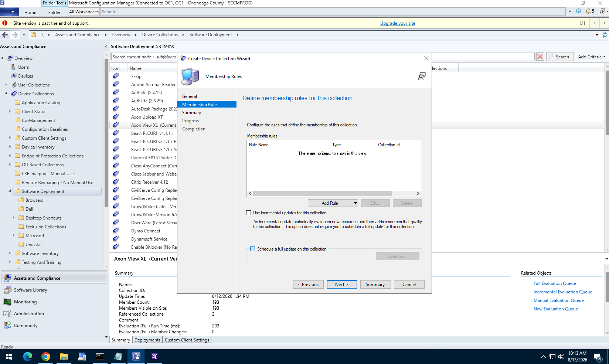Open the Folder ribbon tab
The width and height of the screenshot is (609, 364).
click(x=54, y=12)
